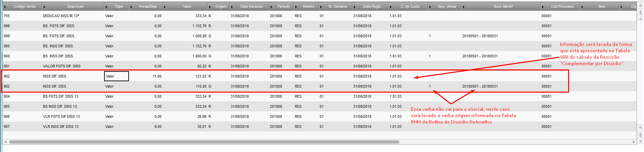Screen dimensions: 644x152
Task: Select value 1.000,00 in BS. FGTS DIF. DISS. row
Action: [199, 36]
